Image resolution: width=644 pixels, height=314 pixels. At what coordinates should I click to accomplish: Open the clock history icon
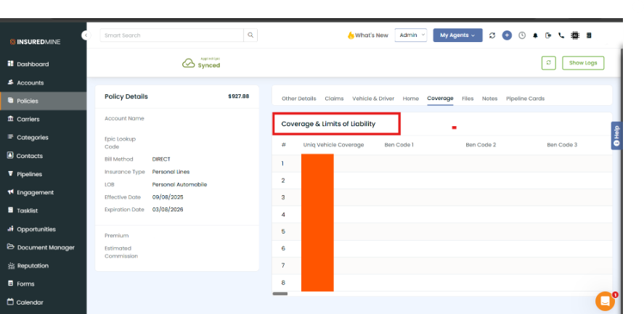pyautogui.click(x=521, y=35)
